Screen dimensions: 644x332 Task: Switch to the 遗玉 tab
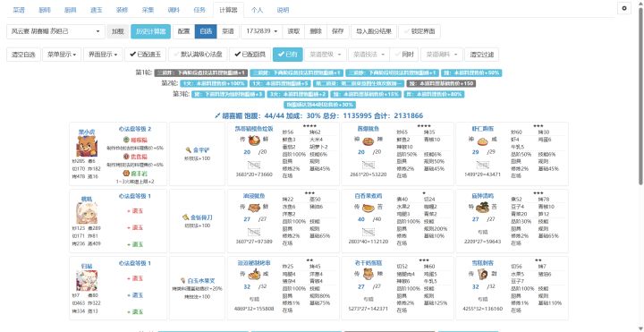pyautogui.click(x=96, y=10)
